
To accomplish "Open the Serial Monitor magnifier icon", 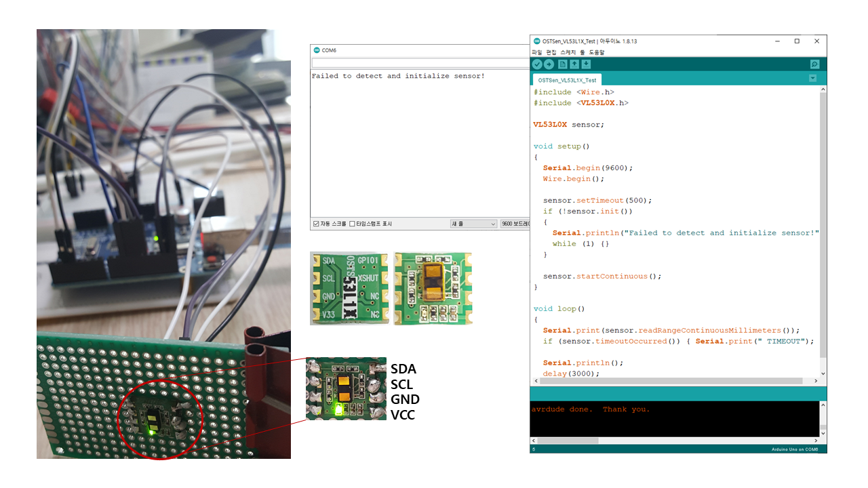I will tap(814, 64).
